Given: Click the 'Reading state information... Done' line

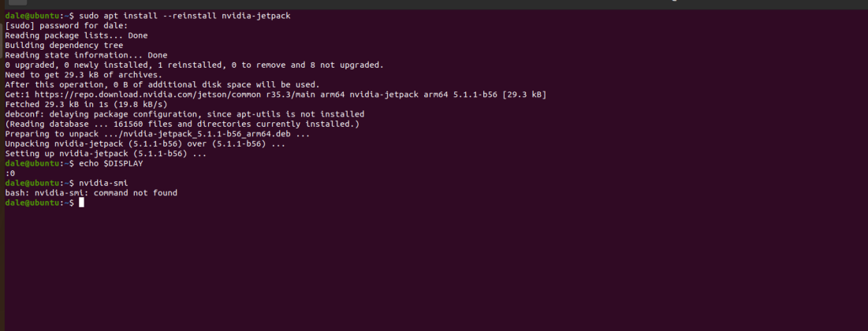Looking at the screenshot, I should [86, 55].
